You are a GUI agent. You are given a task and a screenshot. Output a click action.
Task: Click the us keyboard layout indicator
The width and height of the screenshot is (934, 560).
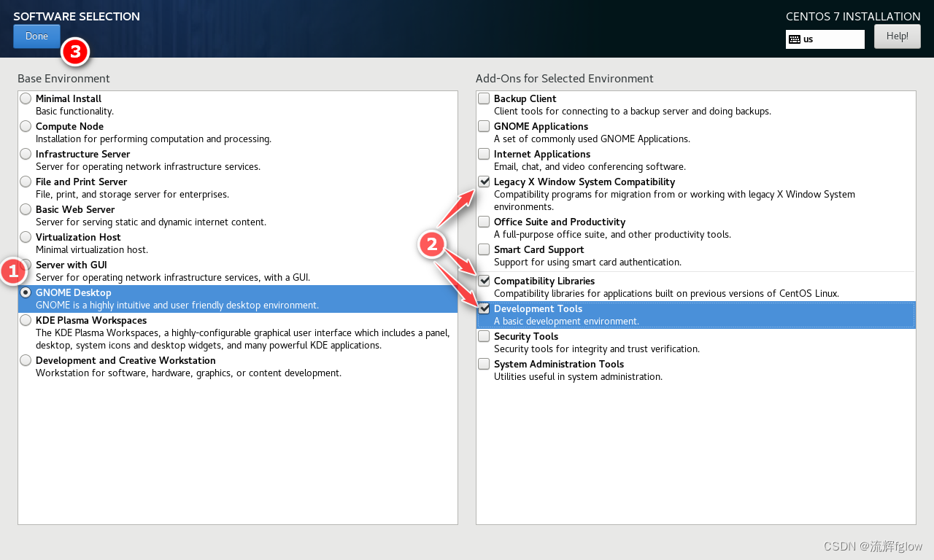(x=825, y=39)
